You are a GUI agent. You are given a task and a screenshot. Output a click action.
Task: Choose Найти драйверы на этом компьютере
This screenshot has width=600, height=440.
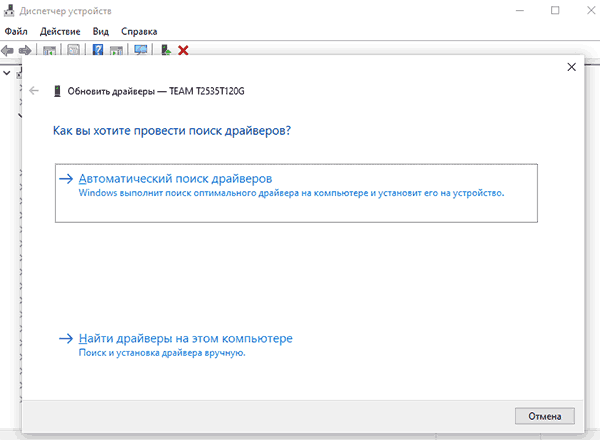click(186, 338)
